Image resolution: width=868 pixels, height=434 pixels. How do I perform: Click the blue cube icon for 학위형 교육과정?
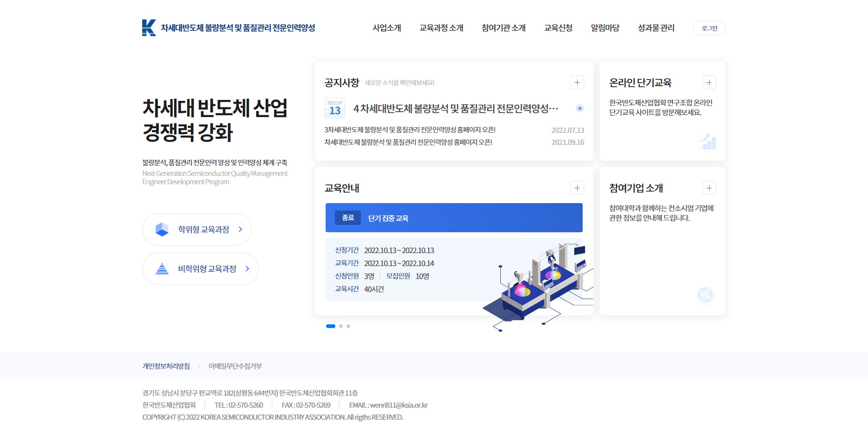pyautogui.click(x=162, y=229)
